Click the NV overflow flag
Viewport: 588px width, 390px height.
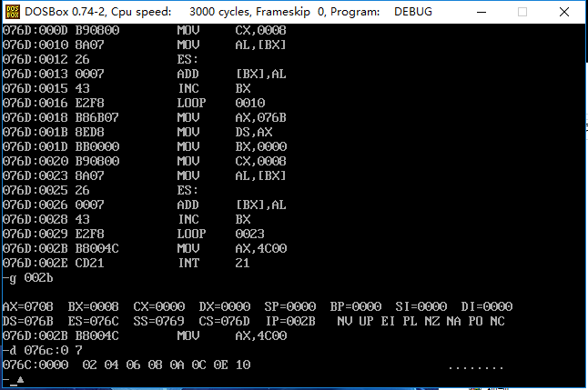tap(345, 322)
